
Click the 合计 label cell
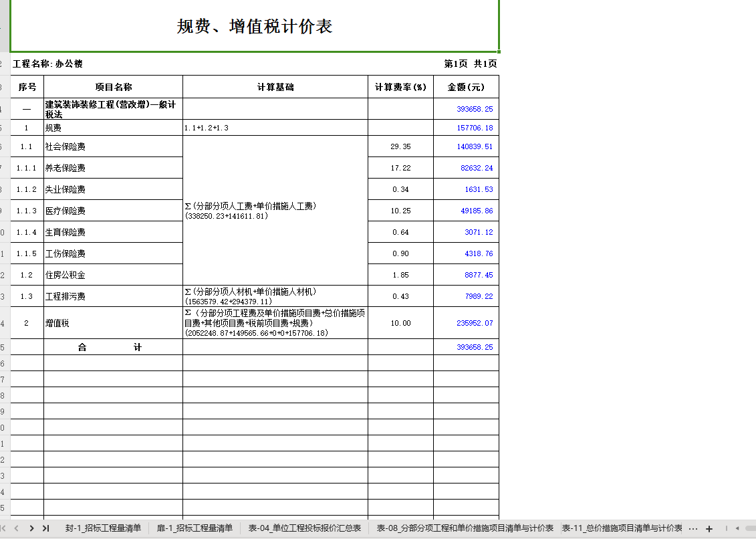(114, 347)
